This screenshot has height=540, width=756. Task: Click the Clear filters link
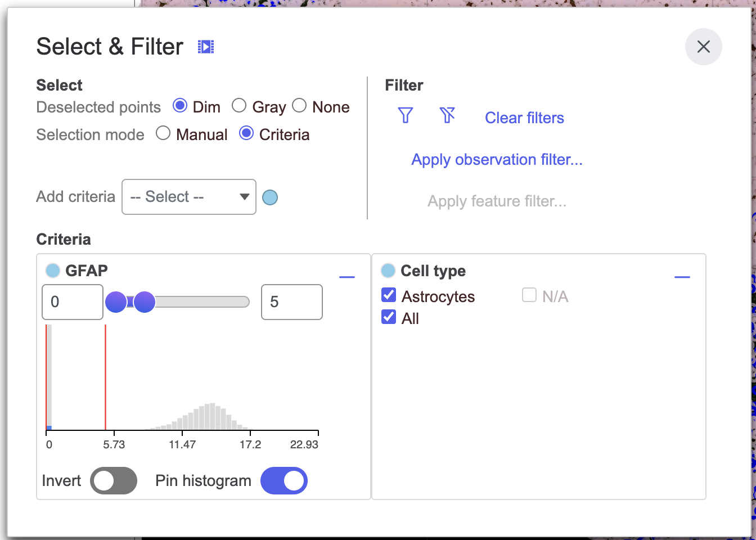524,118
